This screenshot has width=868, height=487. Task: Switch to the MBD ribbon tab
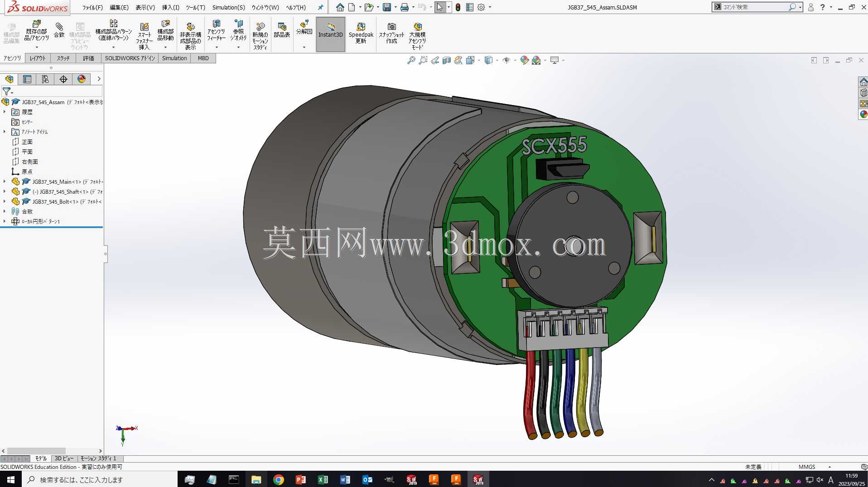203,58
